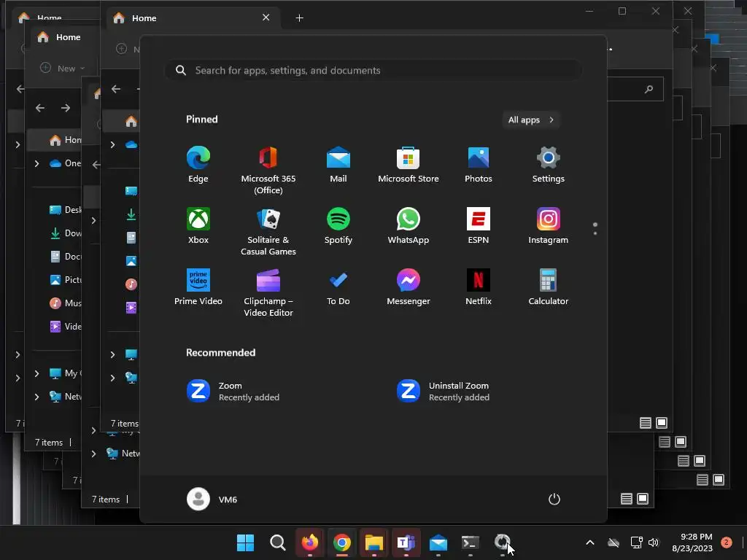Launch the Xbox app
The image size is (747, 560).
coord(198,226)
